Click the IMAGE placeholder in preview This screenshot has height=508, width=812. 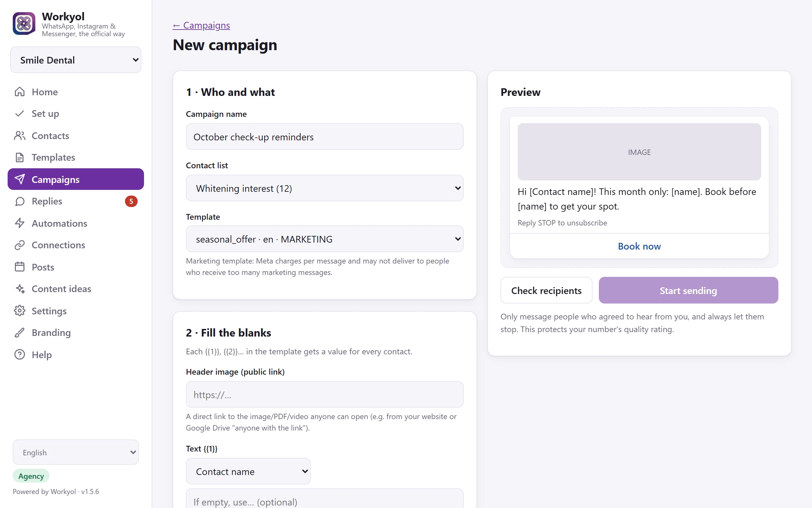(x=639, y=152)
